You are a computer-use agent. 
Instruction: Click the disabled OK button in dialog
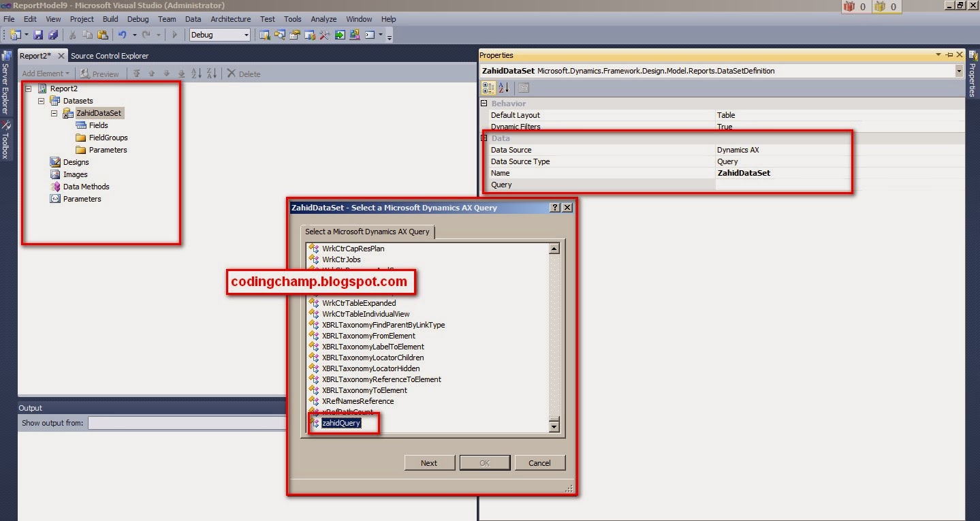[x=484, y=463]
